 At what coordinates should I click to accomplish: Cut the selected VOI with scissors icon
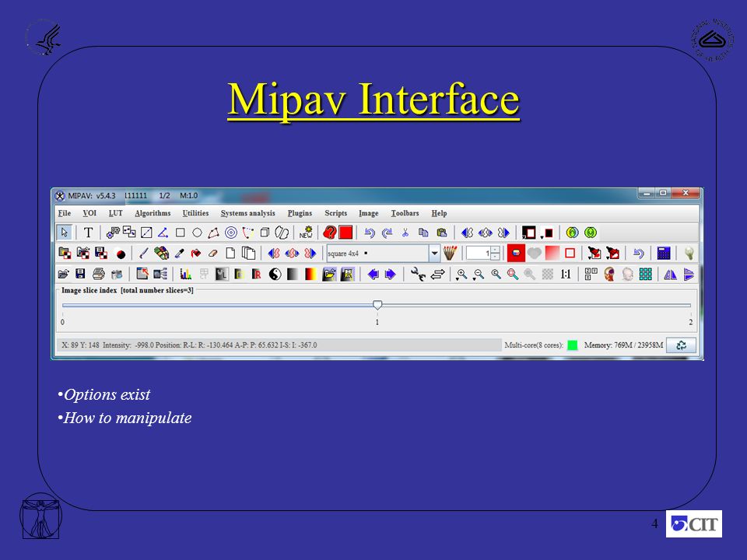405,233
